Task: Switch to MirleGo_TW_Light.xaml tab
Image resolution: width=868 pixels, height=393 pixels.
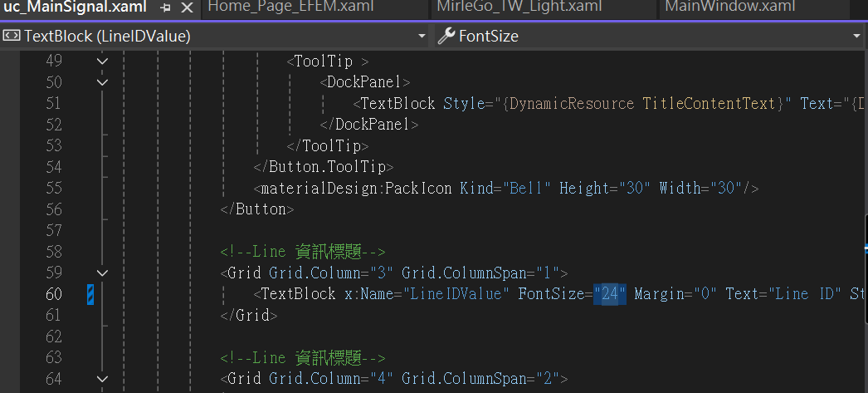Action: [x=519, y=7]
